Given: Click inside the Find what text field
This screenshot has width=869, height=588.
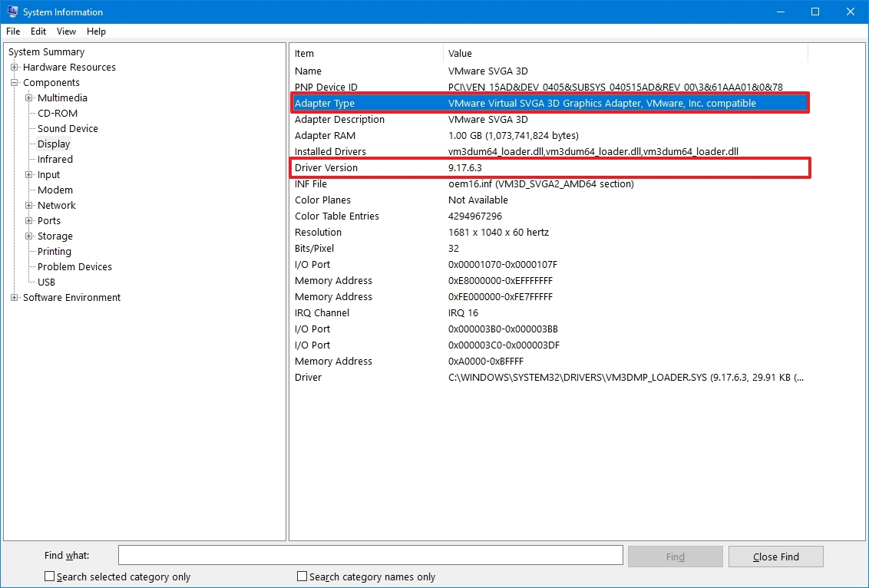Looking at the screenshot, I should click(x=370, y=555).
